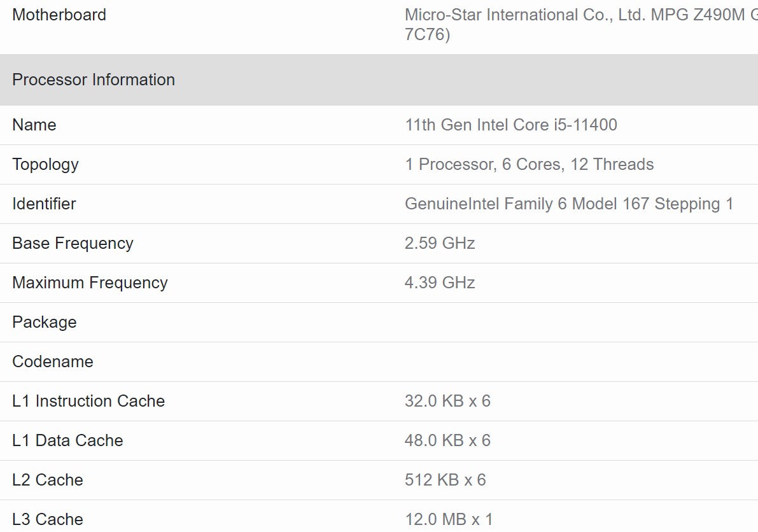Select the 32.0 KB x 6 value

(x=447, y=401)
